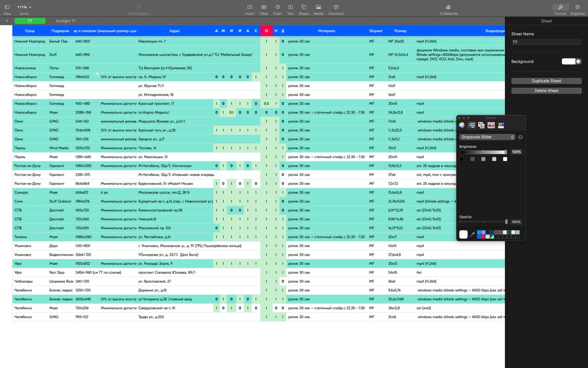
Task: Select the 'ул. Рихарда Зорге, 9' address cell
Action: click(175, 264)
